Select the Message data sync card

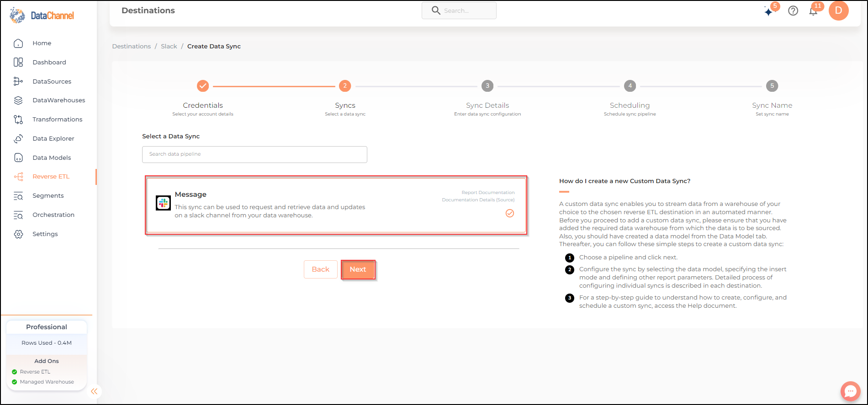pyautogui.click(x=336, y=205)
